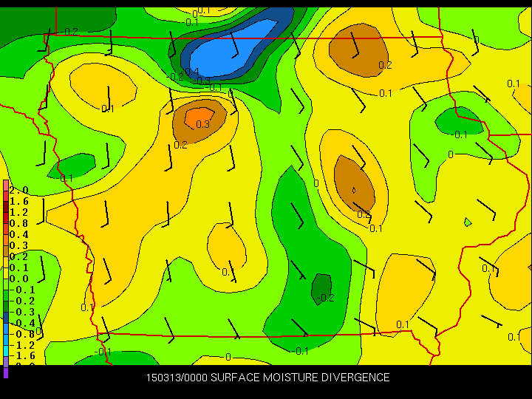Click the small dark green pocket labeled -0.2
The height and width of the screenshot is (399, 532).
pos(321,288)
